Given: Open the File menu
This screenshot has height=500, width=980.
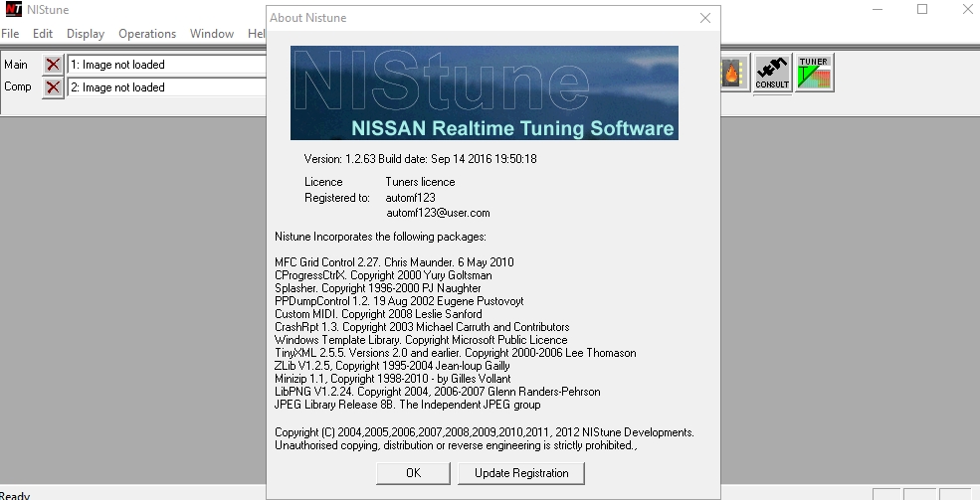Looking at the screenshot, I should [10, 34].
